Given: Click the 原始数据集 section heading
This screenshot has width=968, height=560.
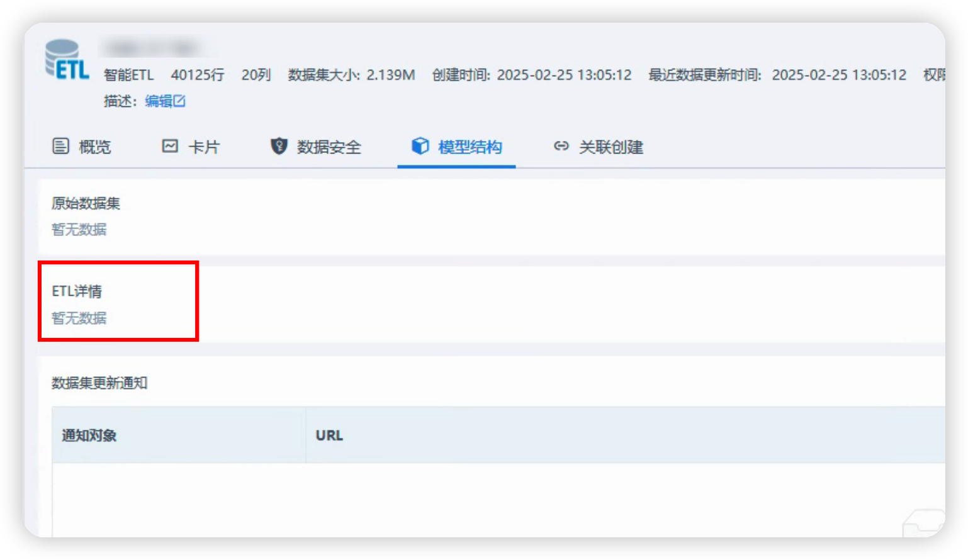Looking at the screenshot, I should [86, 203].
